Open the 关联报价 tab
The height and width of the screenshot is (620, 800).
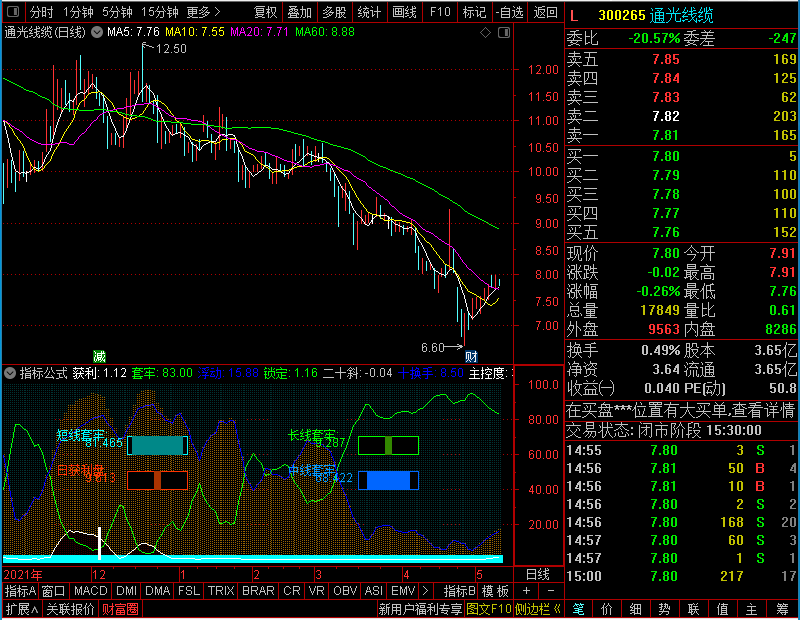70,609
